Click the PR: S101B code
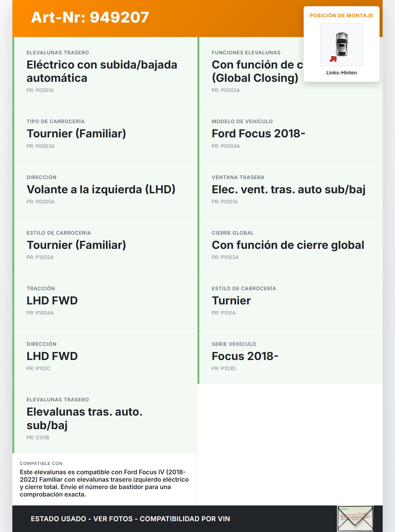This screenshot has height=532, width=395. (38, 438)
